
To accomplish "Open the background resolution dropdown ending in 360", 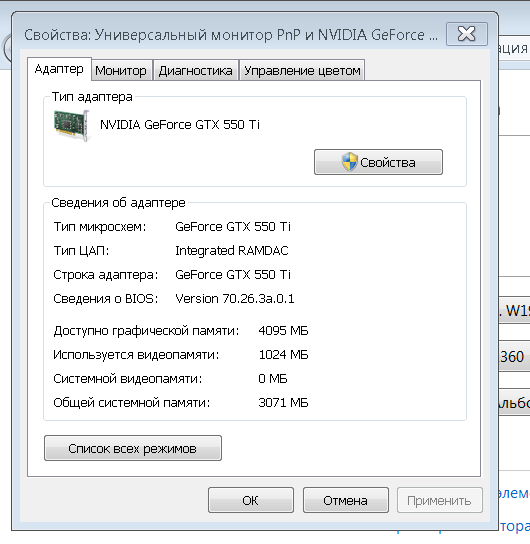I will pos(514,356).
